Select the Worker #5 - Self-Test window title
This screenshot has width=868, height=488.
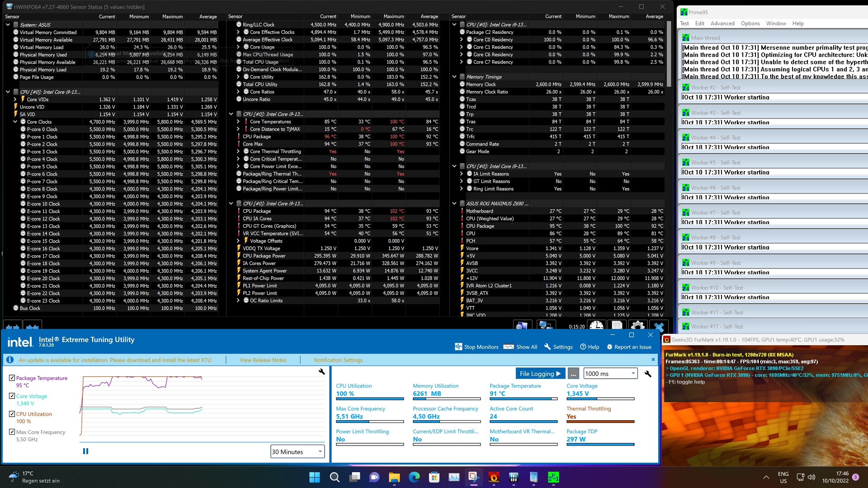(716, 163)
